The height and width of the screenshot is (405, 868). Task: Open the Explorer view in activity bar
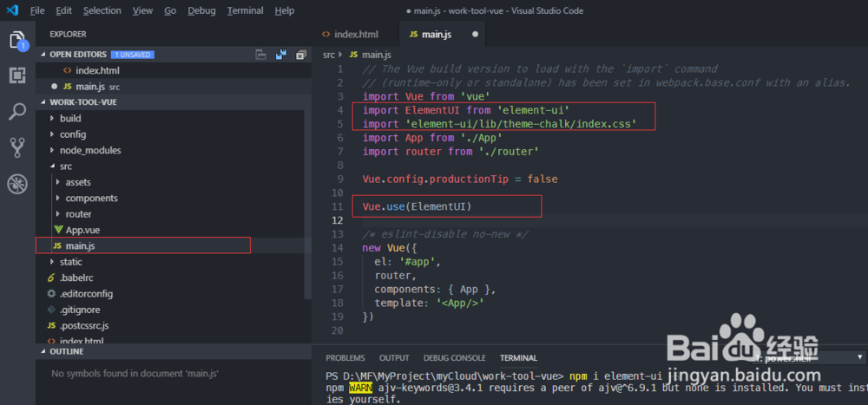(17, 41)
